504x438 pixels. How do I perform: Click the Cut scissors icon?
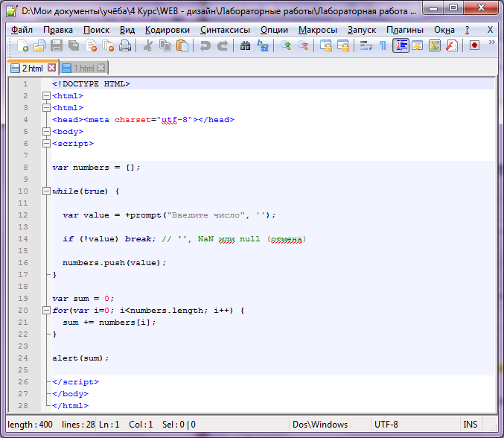[148, 46]
